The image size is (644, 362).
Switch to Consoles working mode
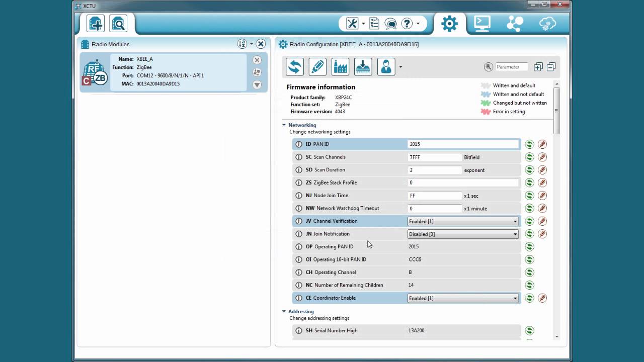click(x=482, y=24)
